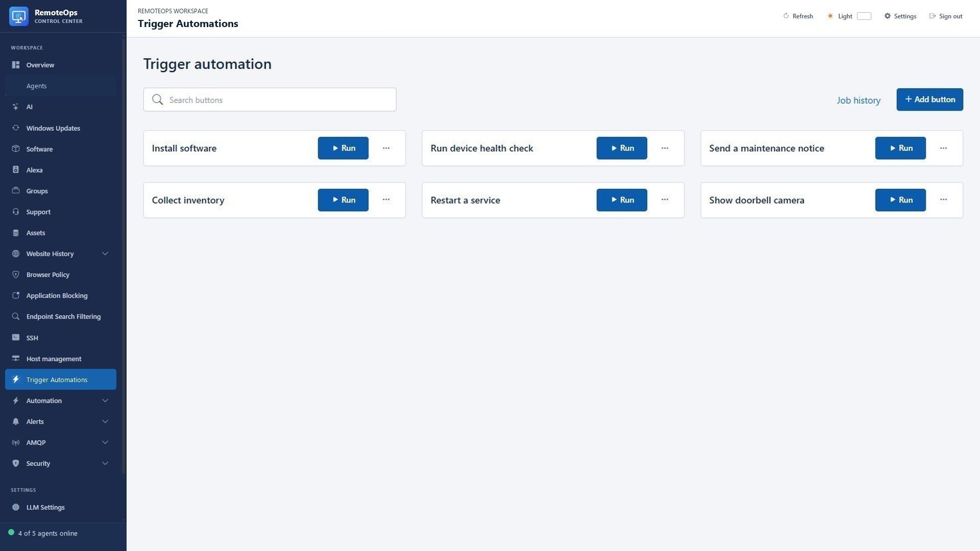Click the RemoteOps logo icon
Image resolution: width=980 pixels, height=551 pixels.
point(19,16)
